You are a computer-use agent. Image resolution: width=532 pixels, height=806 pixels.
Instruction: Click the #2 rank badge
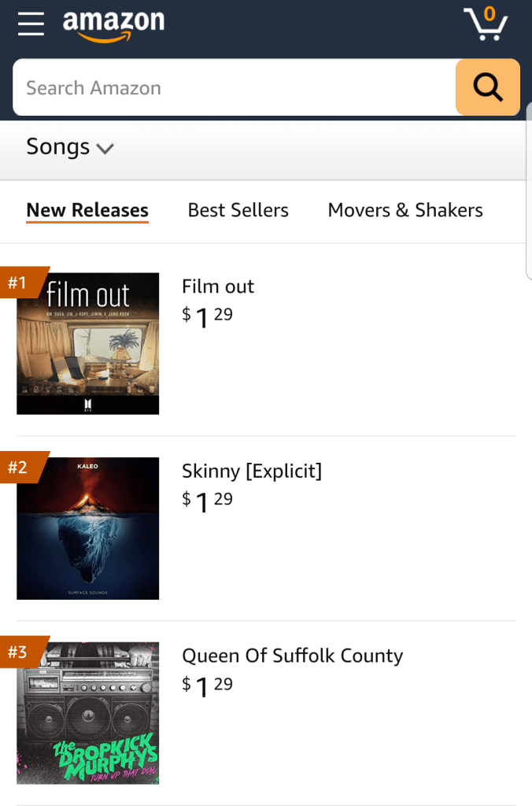(19, 468)
